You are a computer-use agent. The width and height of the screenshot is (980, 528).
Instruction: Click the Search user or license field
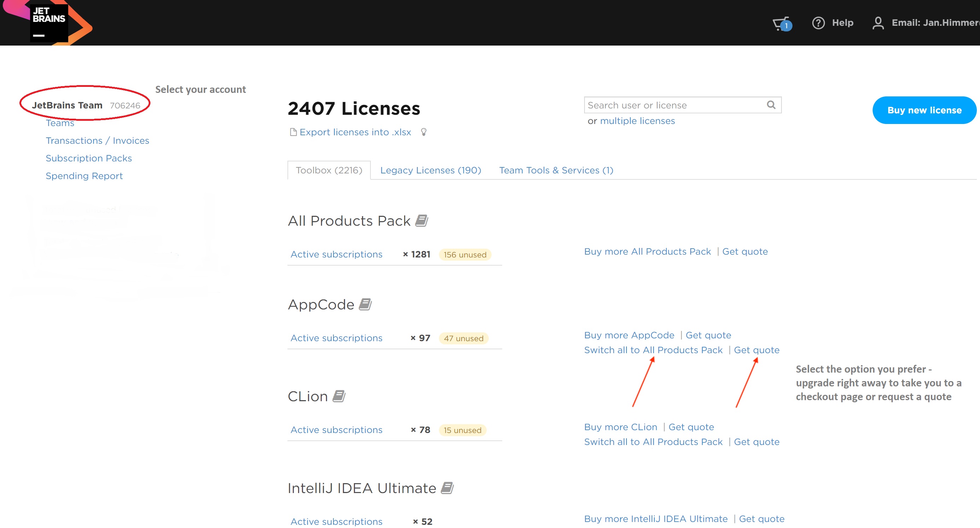(683, 105)
